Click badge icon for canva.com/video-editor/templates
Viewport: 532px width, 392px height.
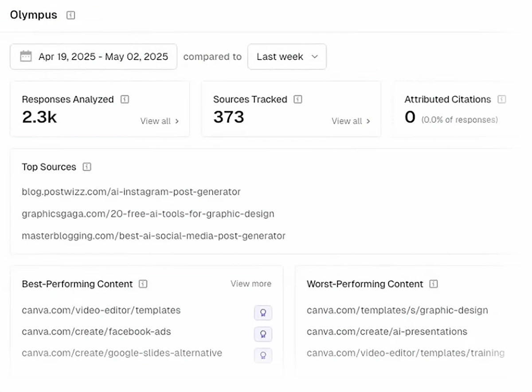pyautogui.click(x=263, y=313)
